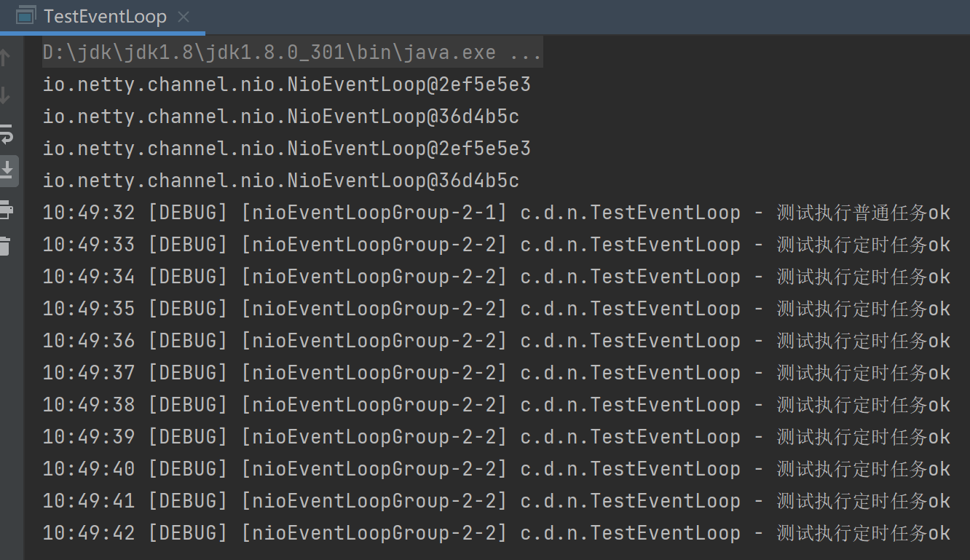Click the Up the Stack Trace arrow
970x560 pixels.
[6, 58]
